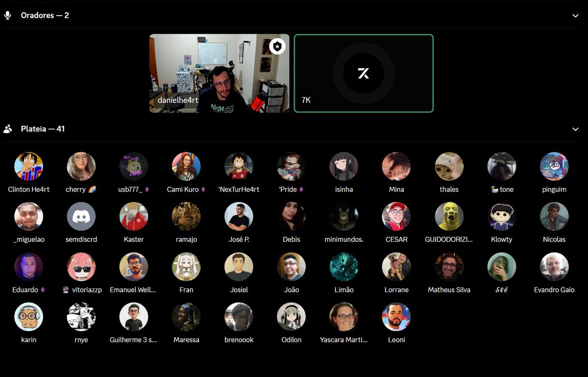This screenshot has width=588, height=377.
Task: Click ramajo's avatar
Action: (x=186, y=216)
